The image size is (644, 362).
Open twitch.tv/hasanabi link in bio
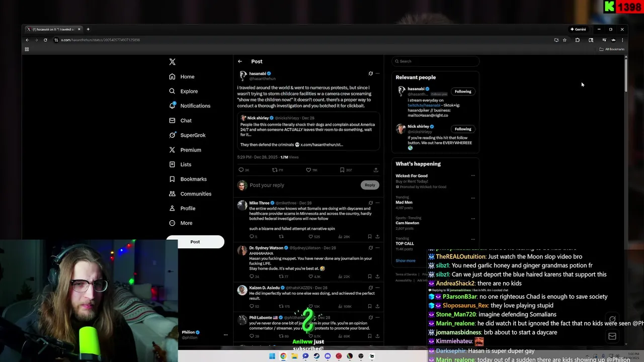click(424, 105)
